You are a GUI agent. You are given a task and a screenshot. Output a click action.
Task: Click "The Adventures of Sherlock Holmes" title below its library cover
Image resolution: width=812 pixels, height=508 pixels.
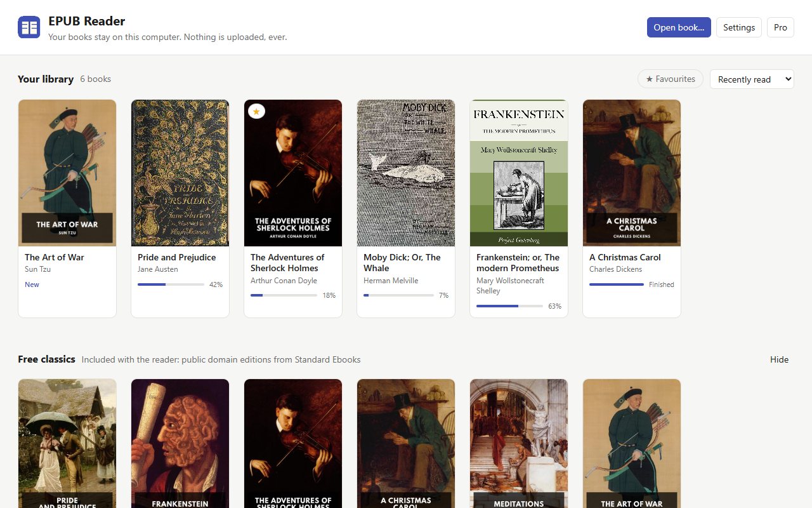point(287,263)
